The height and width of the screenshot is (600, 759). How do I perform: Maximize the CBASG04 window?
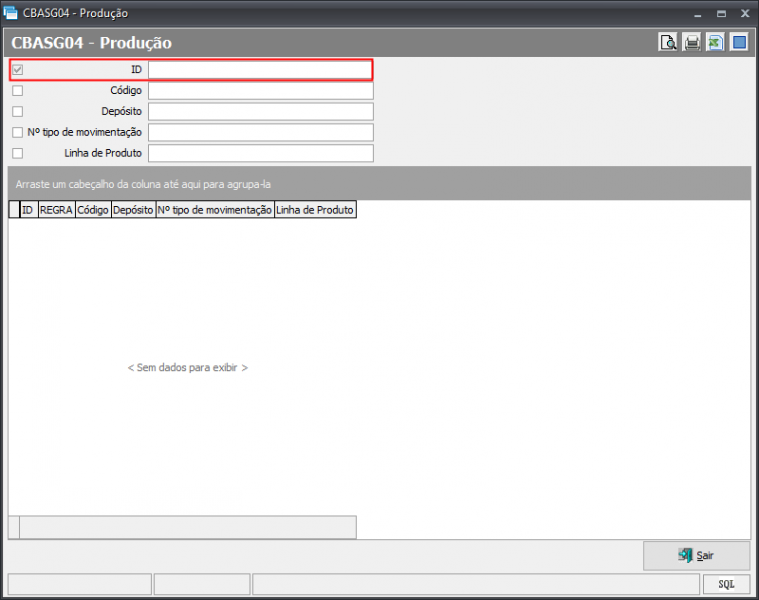pos(720,14)
